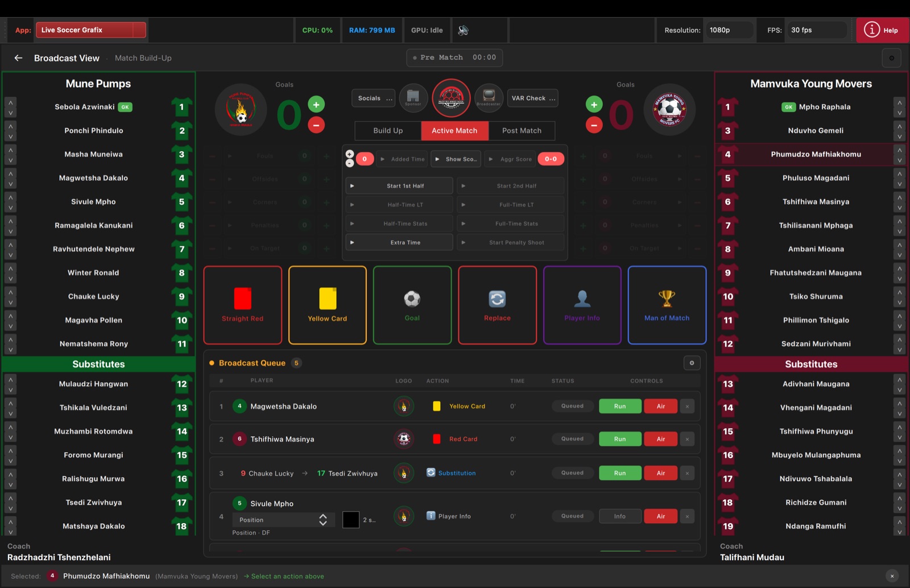Play the Added Time graphic
Screen dimensions: 910x588
402,159
